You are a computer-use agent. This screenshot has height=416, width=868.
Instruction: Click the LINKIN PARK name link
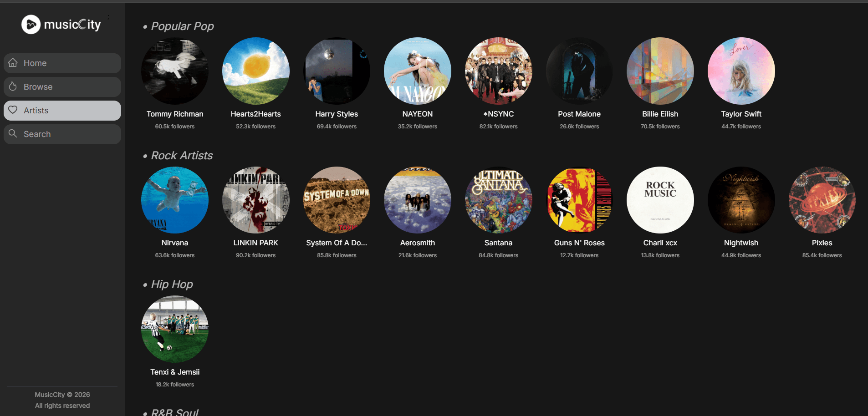click(x=256, y=243)
